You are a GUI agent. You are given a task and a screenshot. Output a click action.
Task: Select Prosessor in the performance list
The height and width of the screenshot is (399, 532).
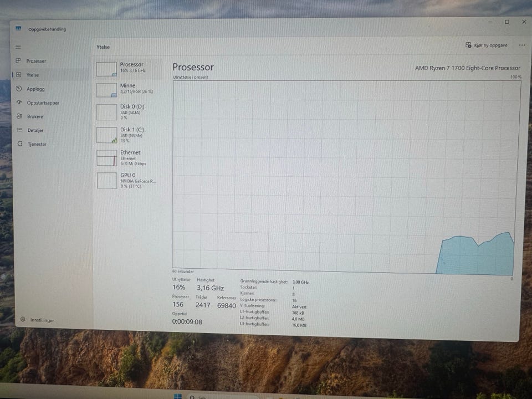129,69
